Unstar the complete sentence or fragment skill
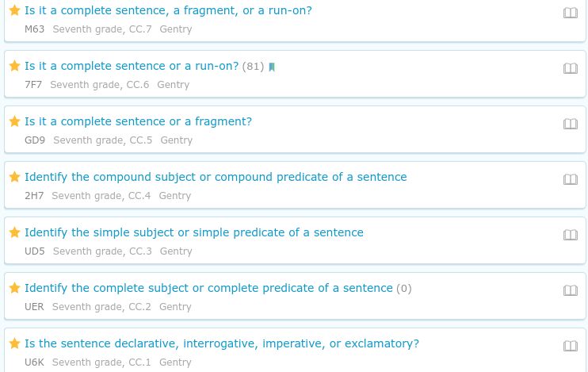588x372 pixels. tap(14, 121)
